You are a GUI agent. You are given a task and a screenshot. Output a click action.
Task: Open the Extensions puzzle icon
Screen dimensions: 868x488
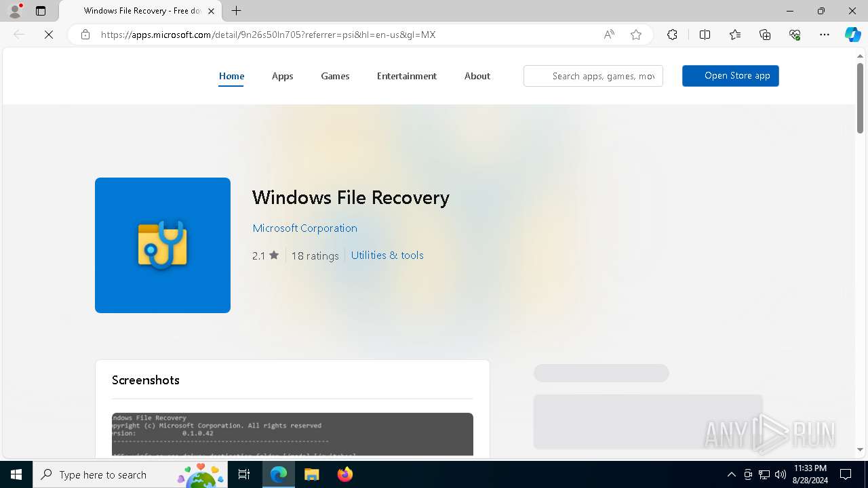(x=672, y=35)
